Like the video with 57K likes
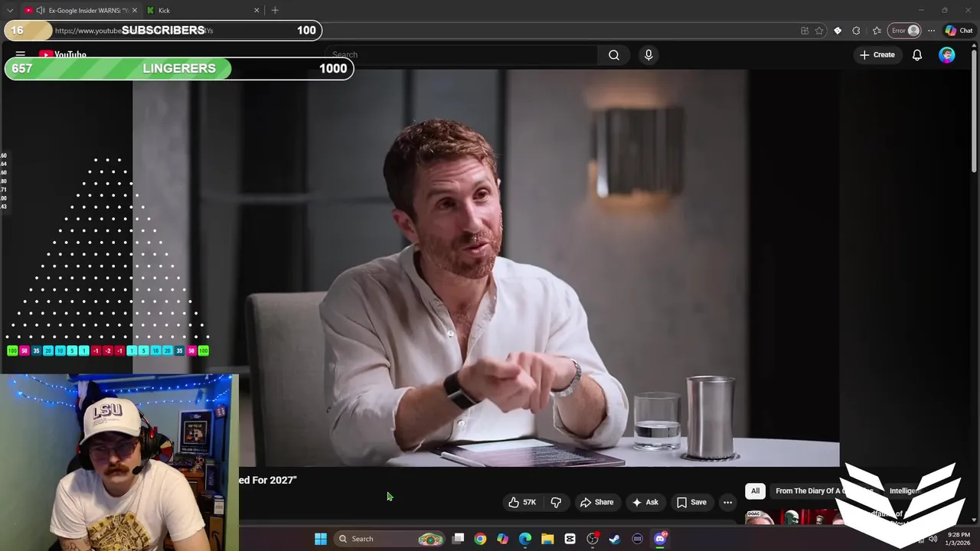 click(x=521, y=502)
